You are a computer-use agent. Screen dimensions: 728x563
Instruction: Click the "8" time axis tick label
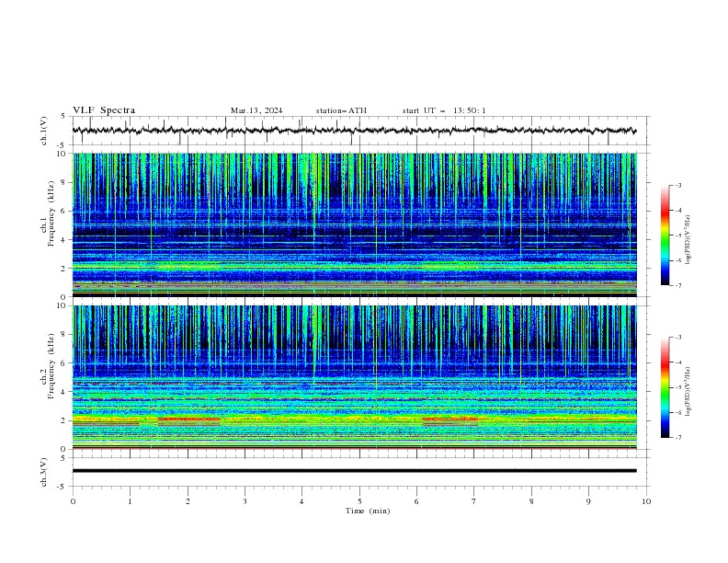(x=531, y=501)
